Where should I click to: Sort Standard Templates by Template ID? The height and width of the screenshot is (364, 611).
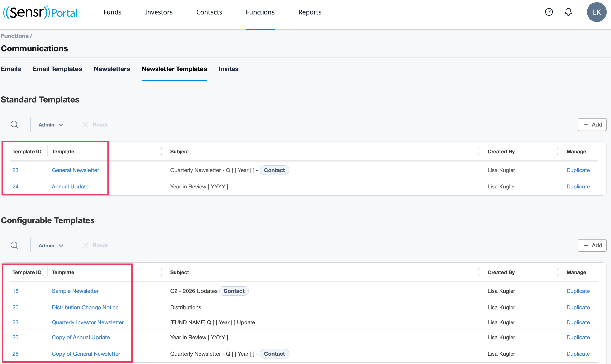click(x=43, y=152)
